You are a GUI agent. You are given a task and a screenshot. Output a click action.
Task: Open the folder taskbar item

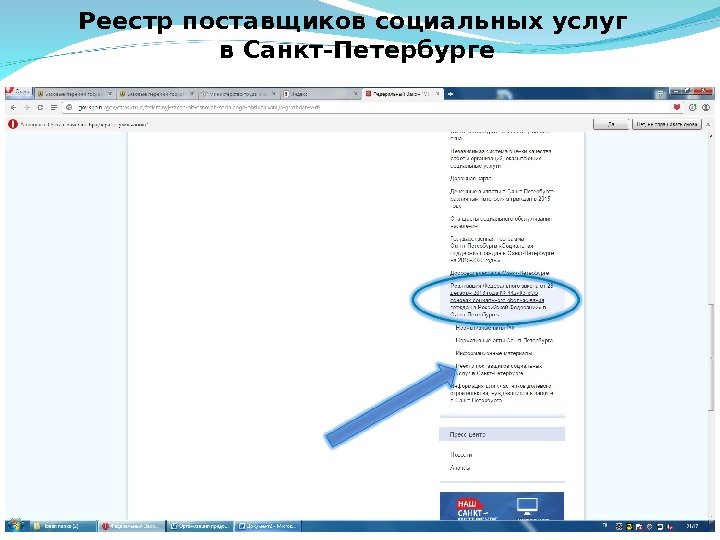point(64,526)
